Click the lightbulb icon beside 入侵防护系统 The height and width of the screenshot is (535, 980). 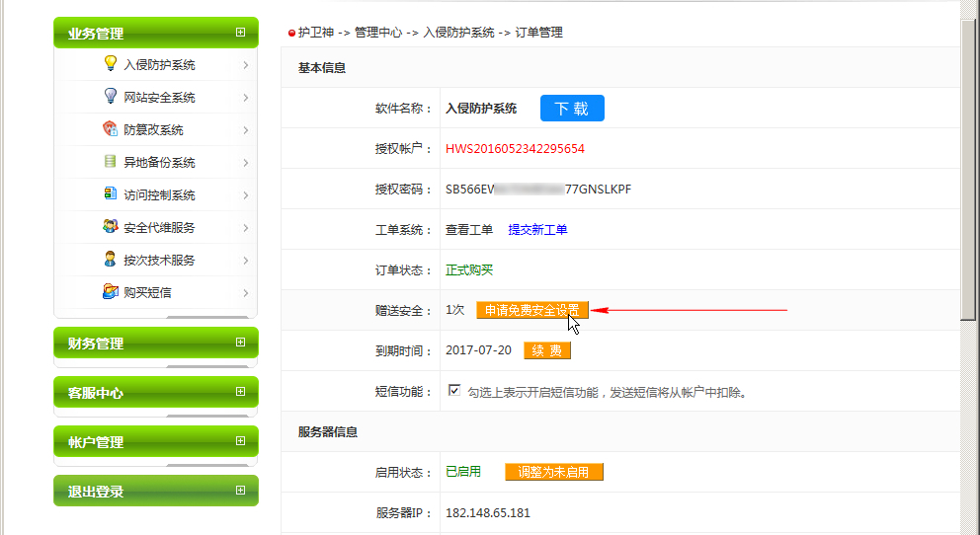tap(111, 64)
